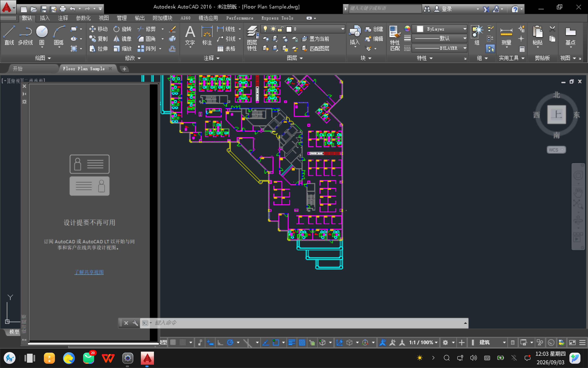588x368 pixels.
Task: Open the ByLayer color dropdown
Action: pyautogui.click(x=465, y=29)
